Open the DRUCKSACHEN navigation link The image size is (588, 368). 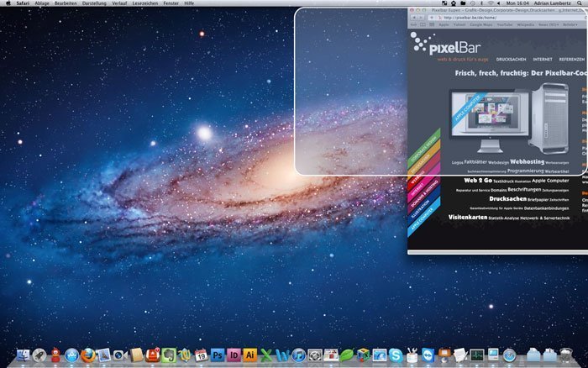point(511,60)
